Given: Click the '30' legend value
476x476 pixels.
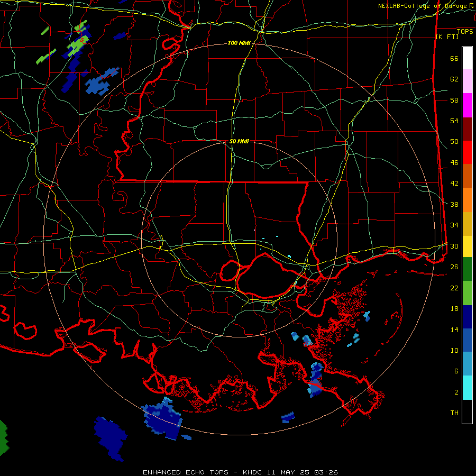Looking at the screenshot, I should (454, 246).
